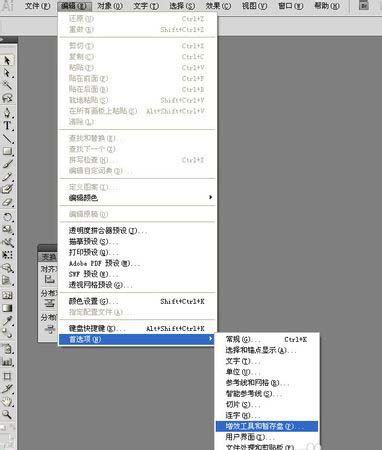The image size is (382, 450).
Task: Choose 描摹预设(S)...
Action: point(137,241)
